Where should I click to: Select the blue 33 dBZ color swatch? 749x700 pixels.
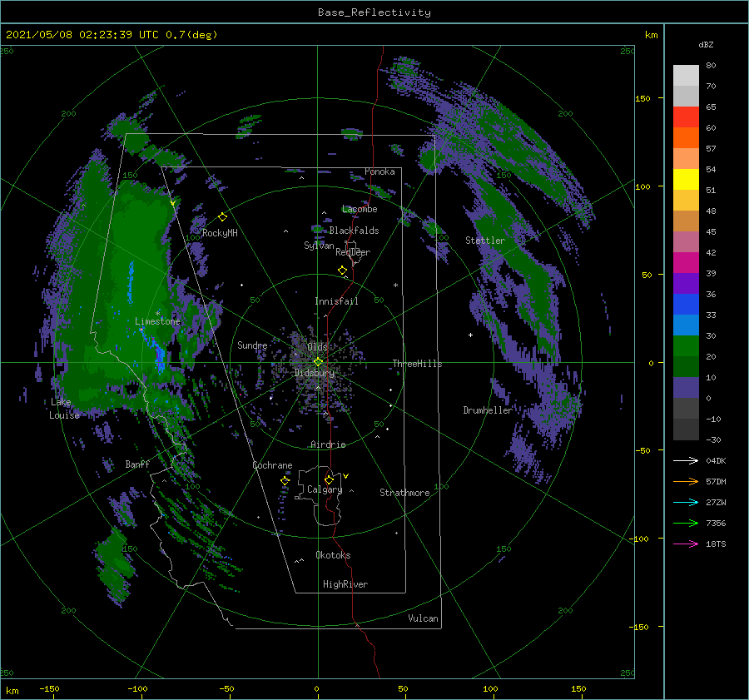(x=686, y=305)
